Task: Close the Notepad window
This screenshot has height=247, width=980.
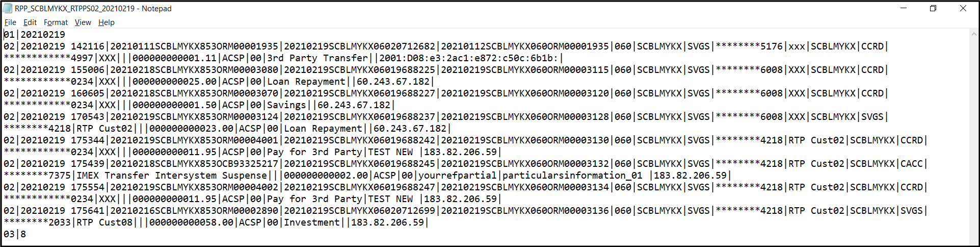Action: coord(963,8)
